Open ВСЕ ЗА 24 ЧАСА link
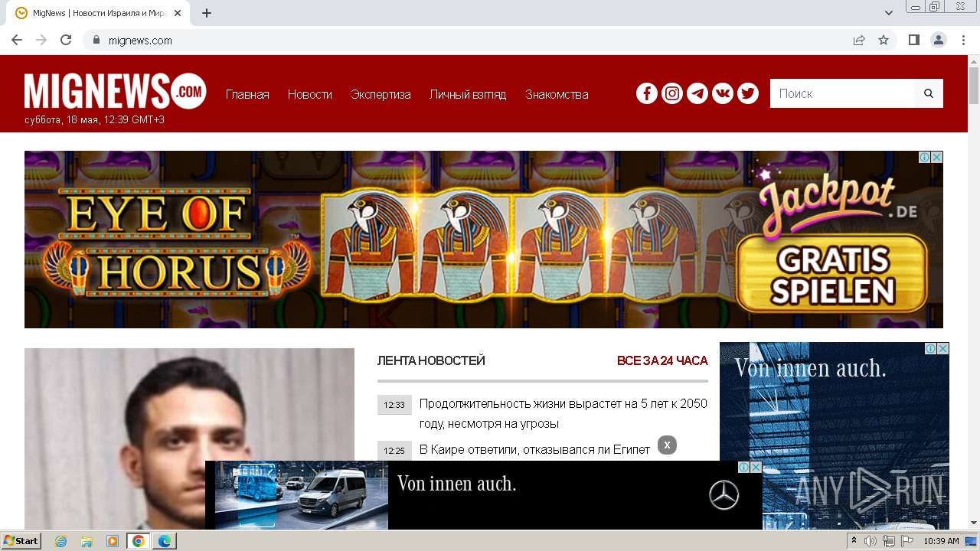 pos(662,360)
